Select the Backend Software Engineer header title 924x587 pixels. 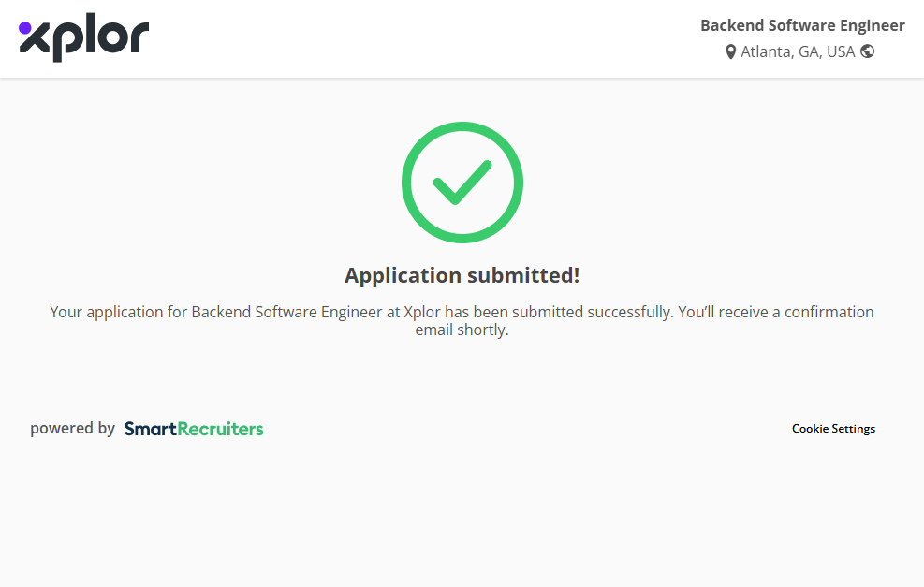pos(802,25)
